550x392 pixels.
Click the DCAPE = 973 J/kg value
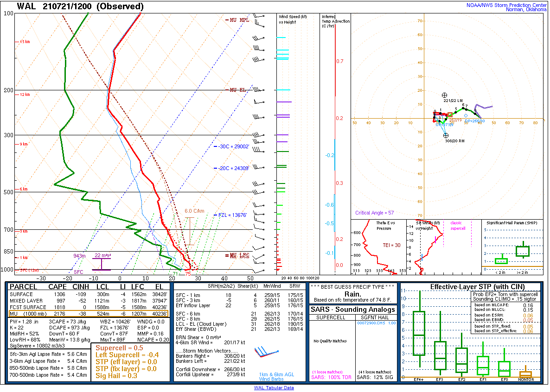[69, 328]
